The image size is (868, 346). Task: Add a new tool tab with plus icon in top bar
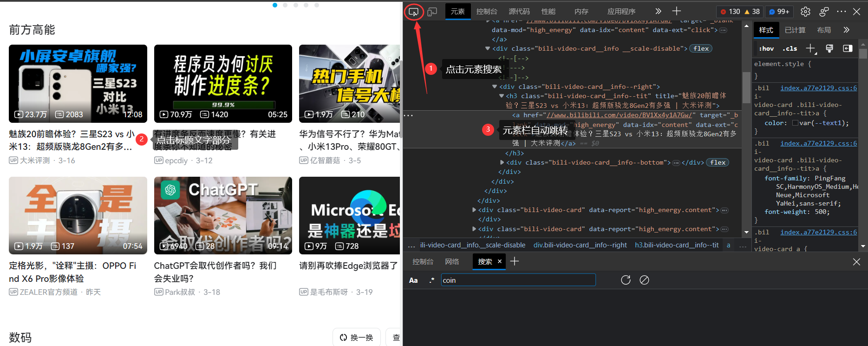point(677,11)
